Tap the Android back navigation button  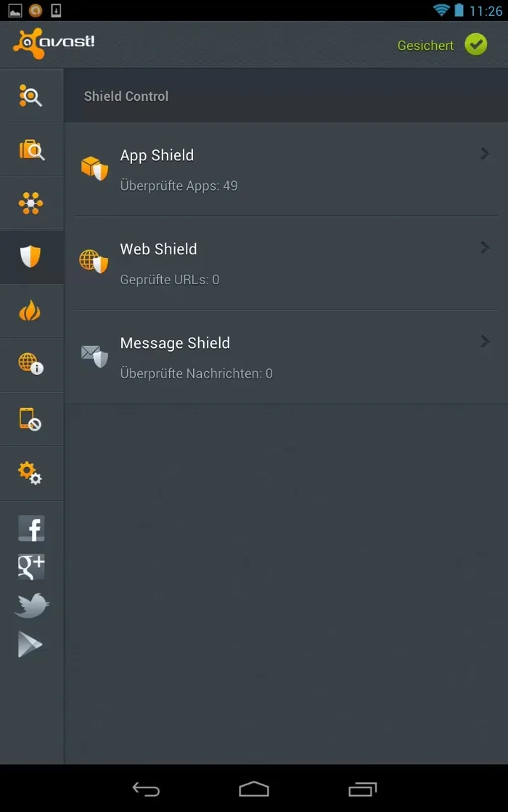point(146,790)
